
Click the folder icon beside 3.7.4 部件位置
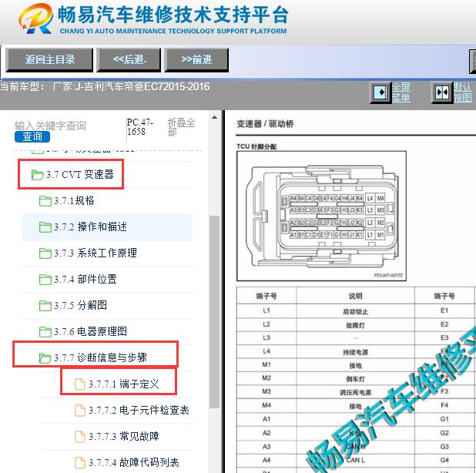[x=45, y=280]
